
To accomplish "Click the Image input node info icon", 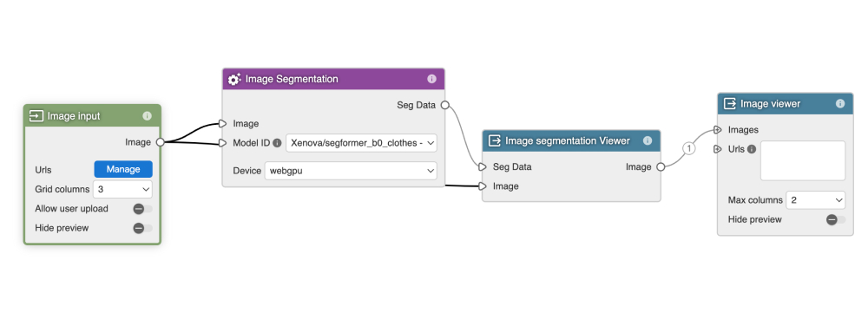I will pos(147,116).
